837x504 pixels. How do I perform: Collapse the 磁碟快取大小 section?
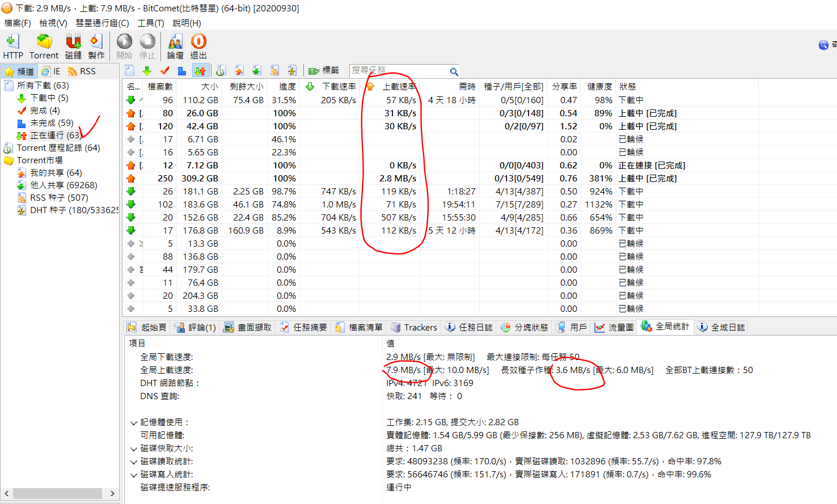tap(134, 449)
